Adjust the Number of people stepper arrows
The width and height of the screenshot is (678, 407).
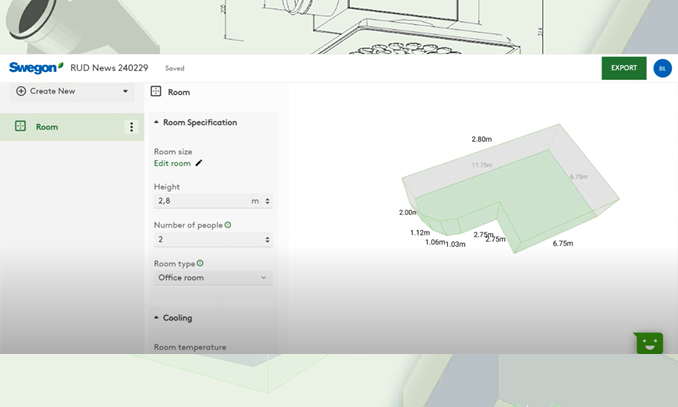pyautogui.click(x=267, y=240)
